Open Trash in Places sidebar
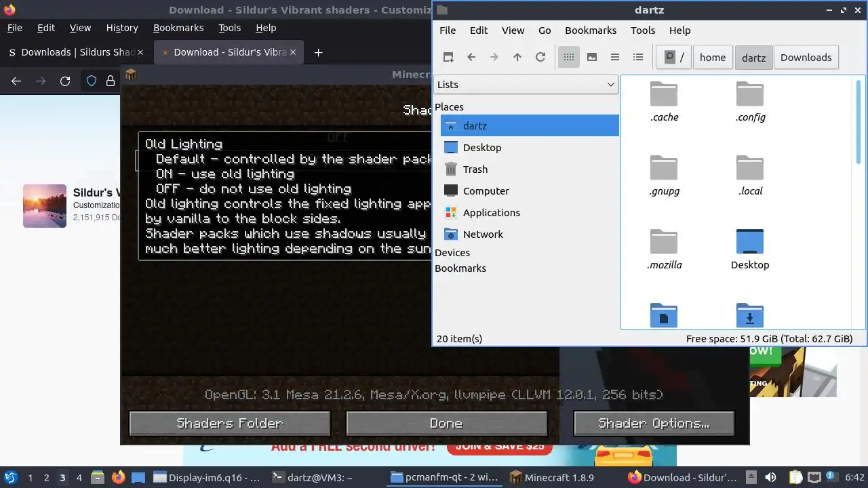Image resolution: width=868 pixels, height=488 pixels. click(530, 169)
